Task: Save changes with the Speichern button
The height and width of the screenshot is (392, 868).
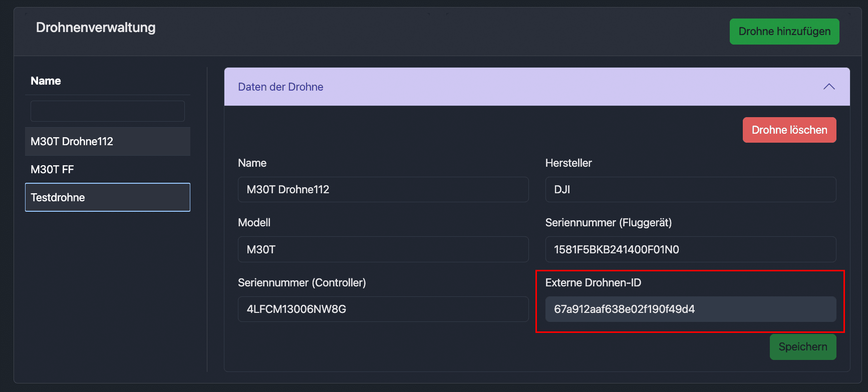Action: (x=802, y=347)
